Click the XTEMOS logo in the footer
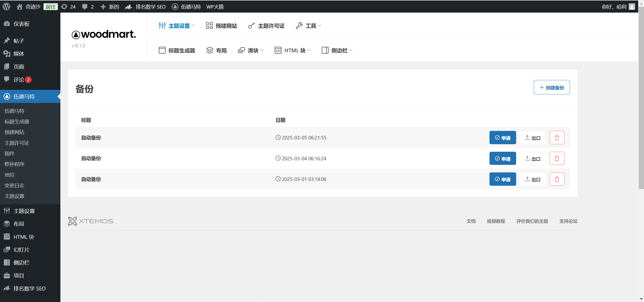 click(x=90, y=221)
